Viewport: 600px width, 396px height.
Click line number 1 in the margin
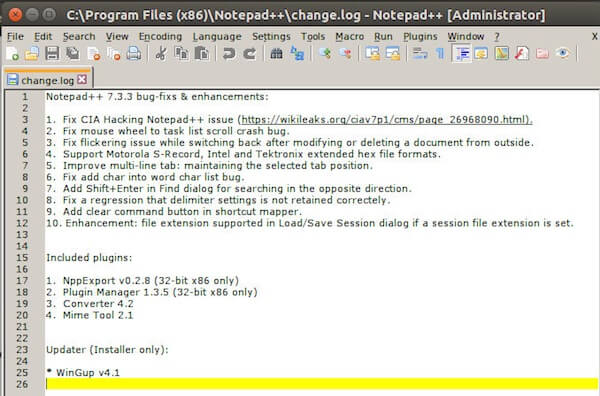point(24,97)
